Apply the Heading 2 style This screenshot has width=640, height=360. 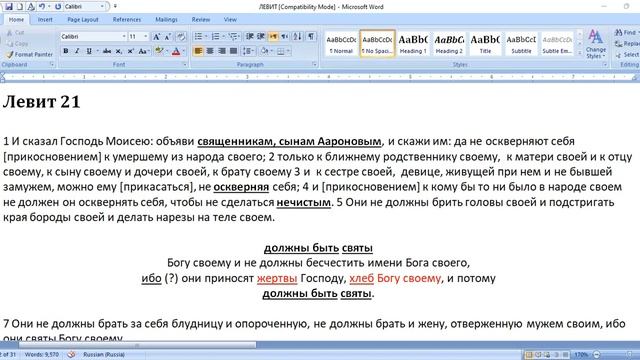click(x=449, y=43)
